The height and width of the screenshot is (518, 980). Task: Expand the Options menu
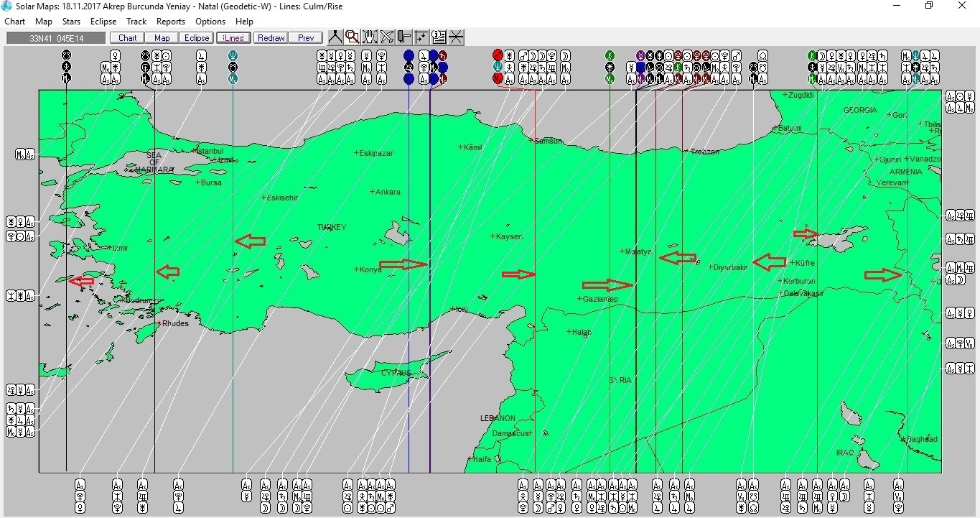210,22
